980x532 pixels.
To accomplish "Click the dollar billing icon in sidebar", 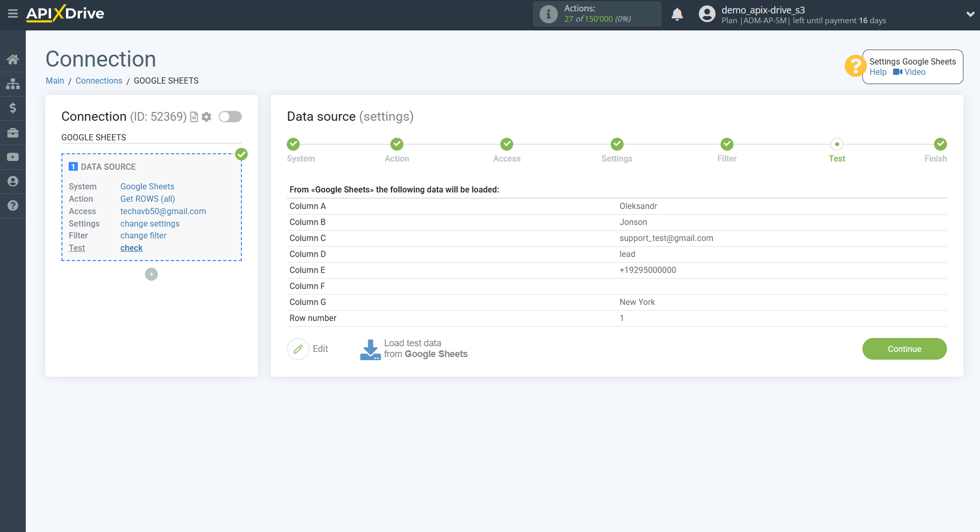I will click(13, 108).
